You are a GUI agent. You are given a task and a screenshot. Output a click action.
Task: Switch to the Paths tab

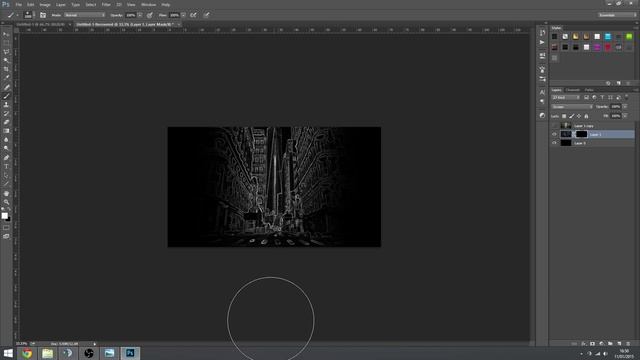point(589,90)
